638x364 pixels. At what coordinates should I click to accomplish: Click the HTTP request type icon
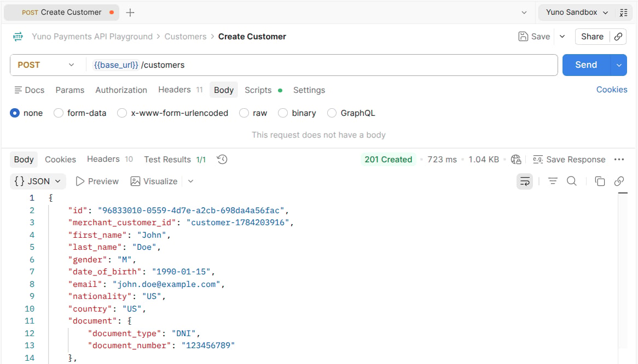pyautogui.click(x=18, y=37)
